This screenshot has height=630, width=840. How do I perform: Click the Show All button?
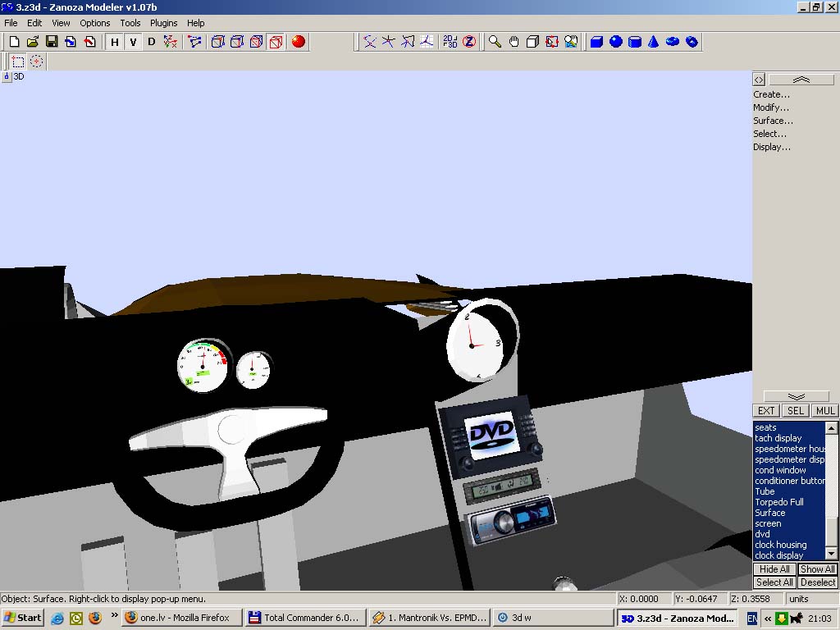click(818, 569)
